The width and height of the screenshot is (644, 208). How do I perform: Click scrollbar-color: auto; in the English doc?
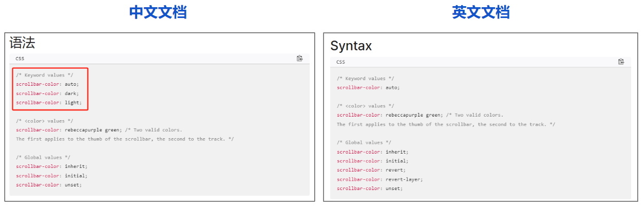point(368,87)
